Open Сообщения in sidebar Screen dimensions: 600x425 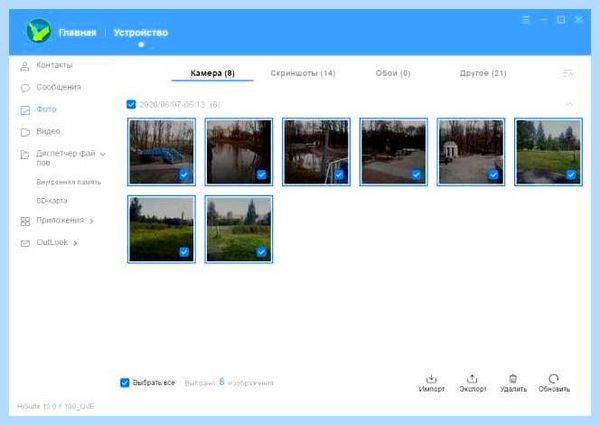point(59,87)
